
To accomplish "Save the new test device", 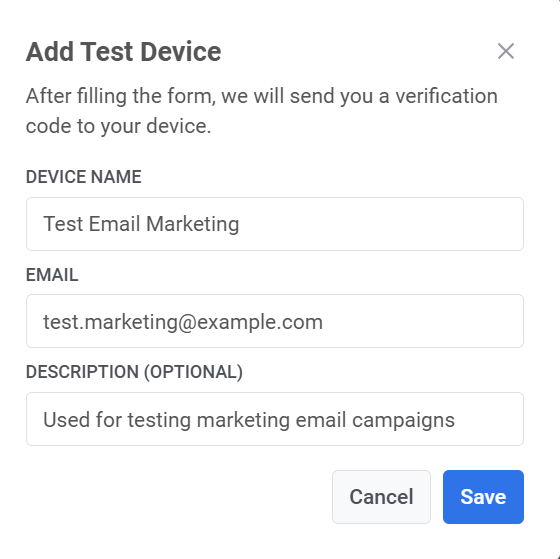I will [483, 497].
